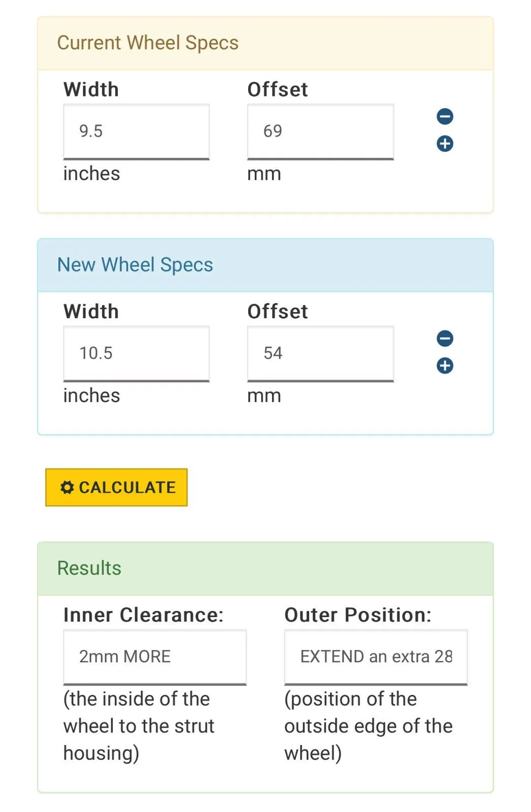This screenshot has width=531, height=812.
Task: Click the Outer Position label
Action: [358, 615]
